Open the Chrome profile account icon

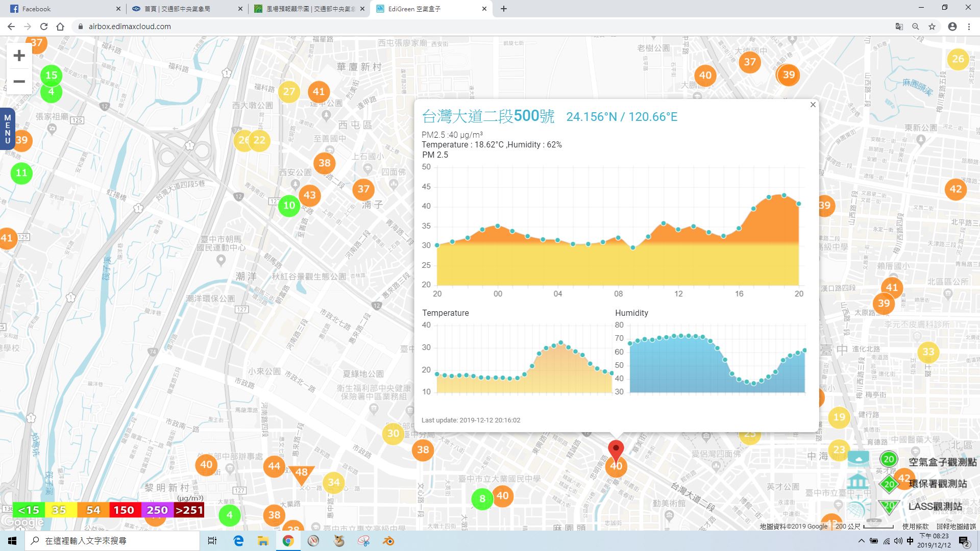coord(952,27)
